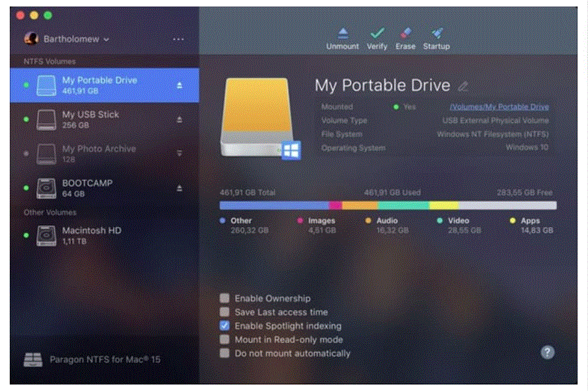Click the Images legend entry
The width and height of the screenshot is (588, 391).
pyautogui.click(x=317, y=225)
